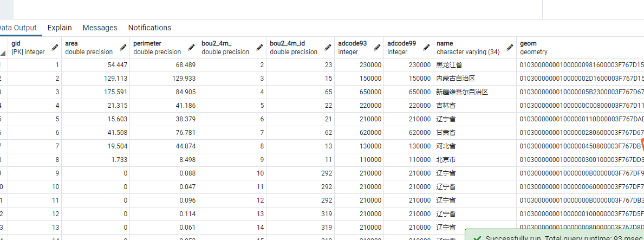Select the bou2_4m_ column header
Screen dimensions: 644x240
tap(232, 48)
